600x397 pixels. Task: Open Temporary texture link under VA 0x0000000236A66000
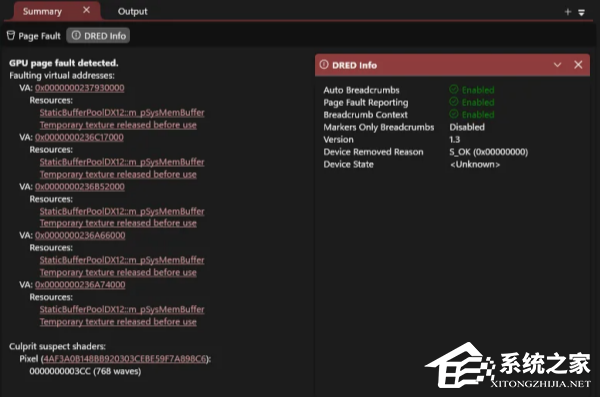[118, 273]
